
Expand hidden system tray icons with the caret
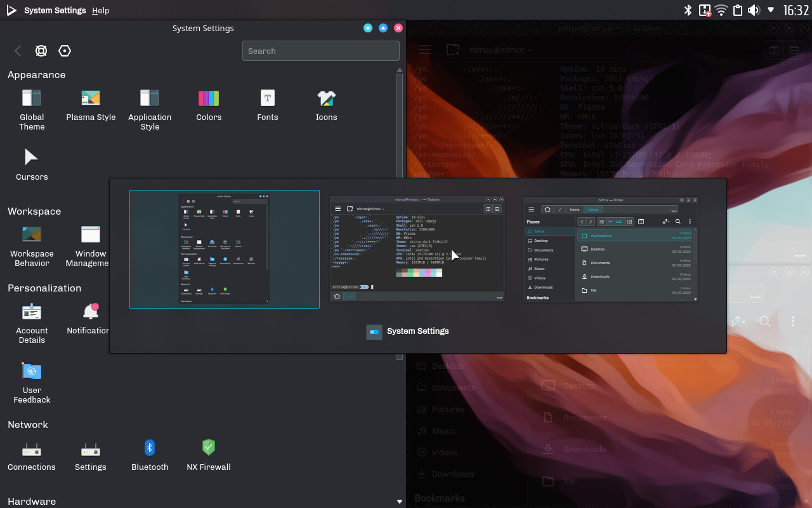771,10
